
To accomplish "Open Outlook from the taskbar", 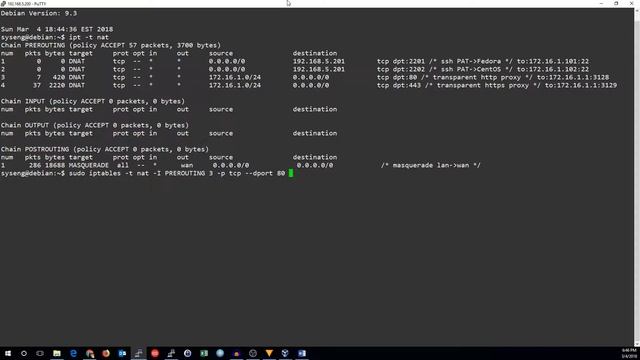I will tap(122, 353).
